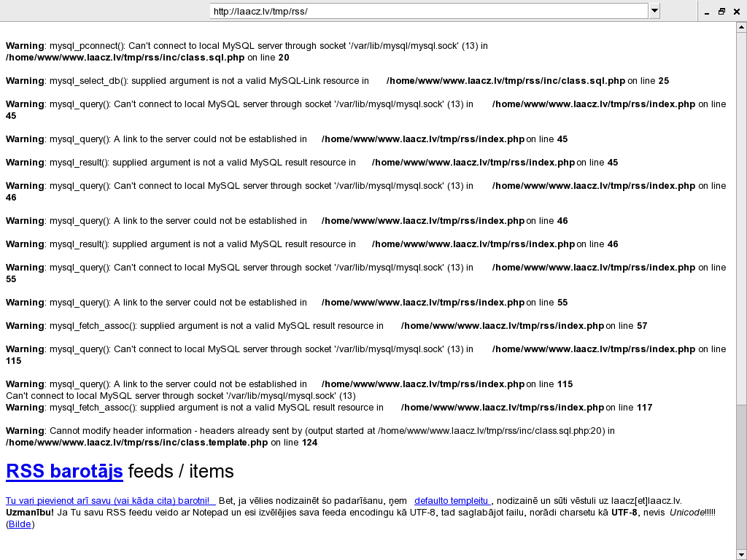
Task: Open the 'RSS barotājs' heading link
Action: point(64,472)
